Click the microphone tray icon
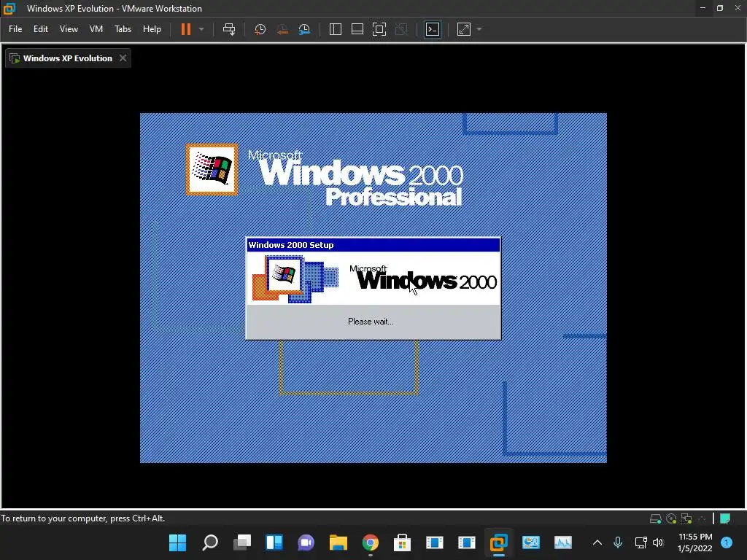This screenshot has height=560, width=747. (x=618, y=542)
